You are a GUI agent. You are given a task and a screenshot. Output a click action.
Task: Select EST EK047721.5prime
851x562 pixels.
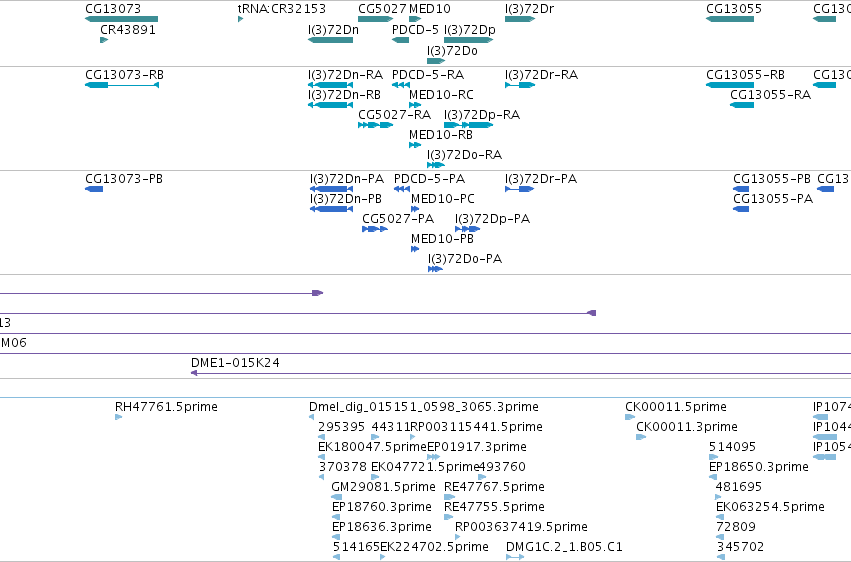[374, 477]
